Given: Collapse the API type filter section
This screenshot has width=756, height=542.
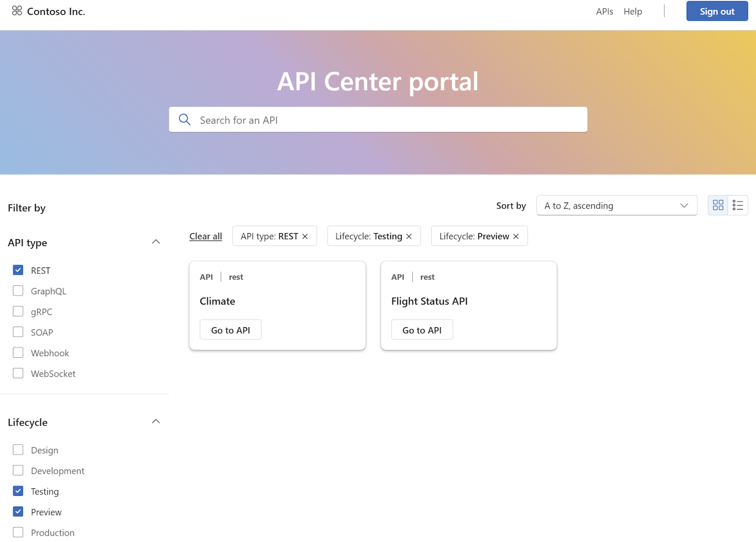Looking at the screenshot, I should [x=156, y=242].
